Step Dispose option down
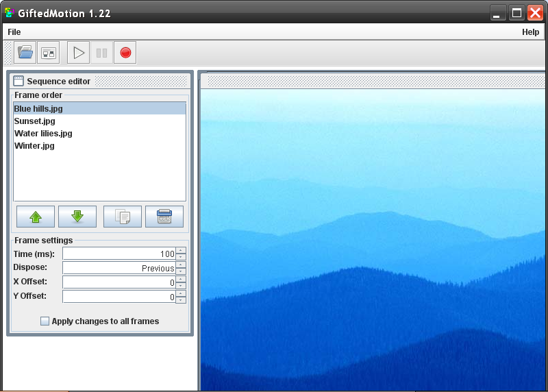 pos(181,271)
